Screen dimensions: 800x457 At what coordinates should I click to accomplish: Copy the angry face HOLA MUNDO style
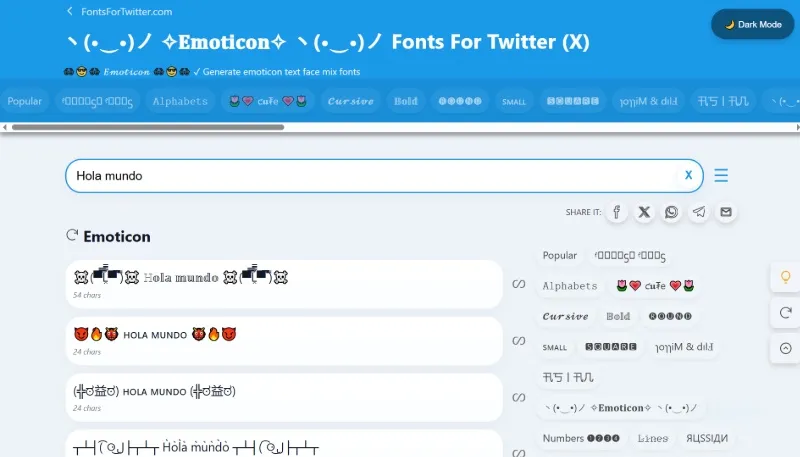tap(284, 397)
